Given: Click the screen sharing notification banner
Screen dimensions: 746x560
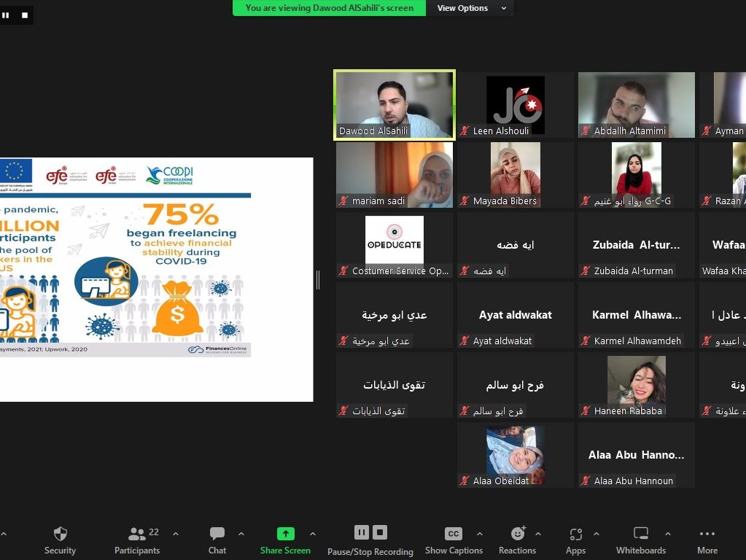Looking at the screenshot, I should pyautogui.click(x=330, y=8).
